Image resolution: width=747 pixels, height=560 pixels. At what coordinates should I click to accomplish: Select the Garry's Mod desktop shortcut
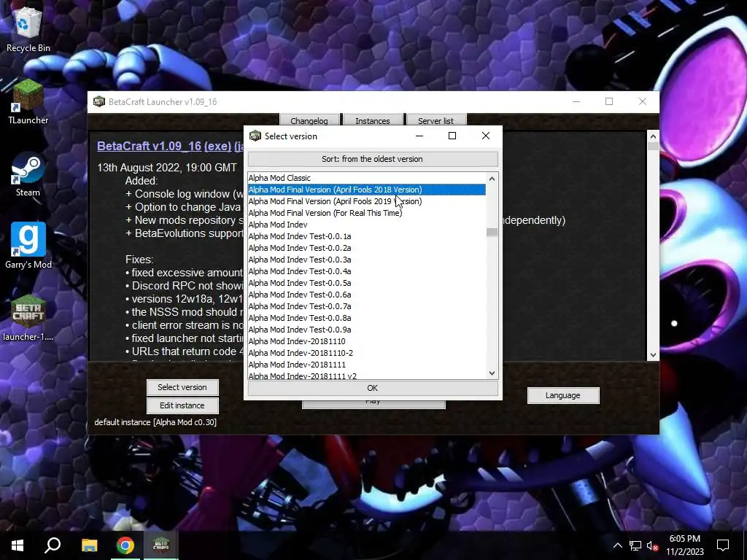coord(28,246)
